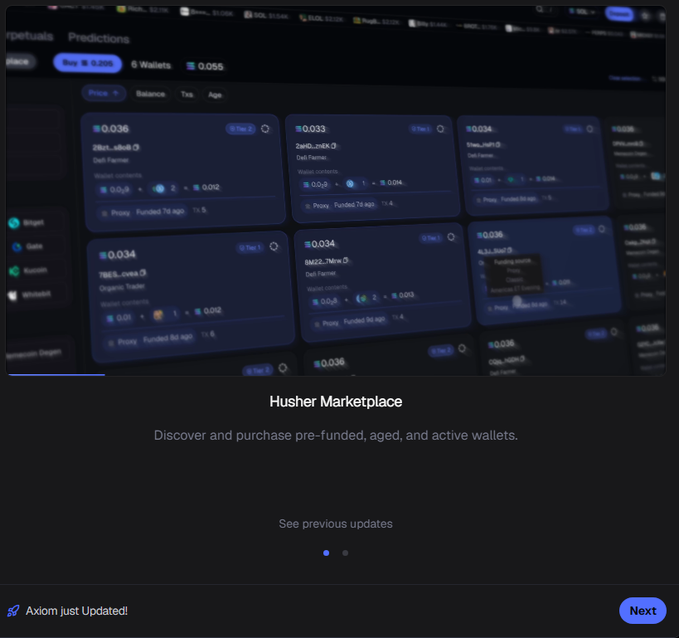Click the rocket icon beside Axiom just Updated
This screenshot has height=638, width=679.
(x=13, y=611)
